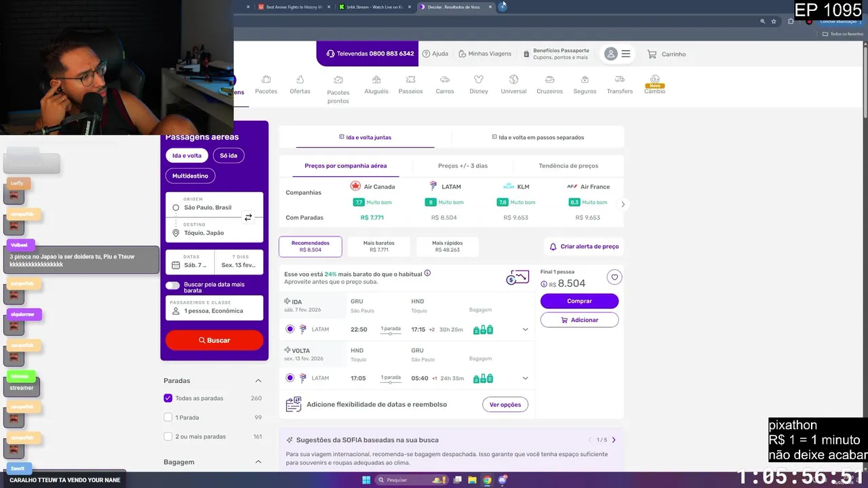Open Disney category icon
The image size is (868, 488).
pyautogui.click(x=479, y=85)
